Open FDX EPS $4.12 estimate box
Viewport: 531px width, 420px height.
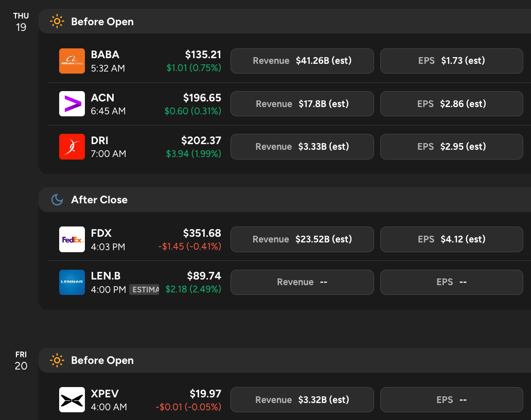(x=451, y=239)
